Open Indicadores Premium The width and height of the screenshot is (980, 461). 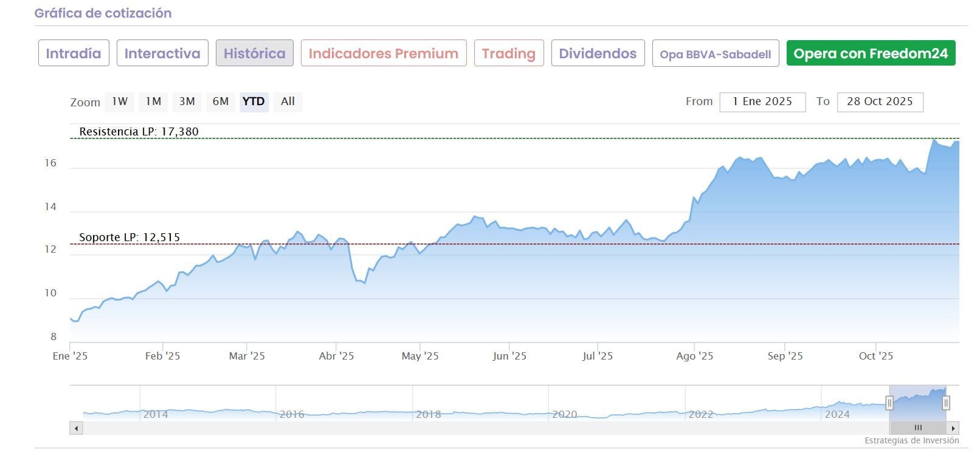(383, 53)
